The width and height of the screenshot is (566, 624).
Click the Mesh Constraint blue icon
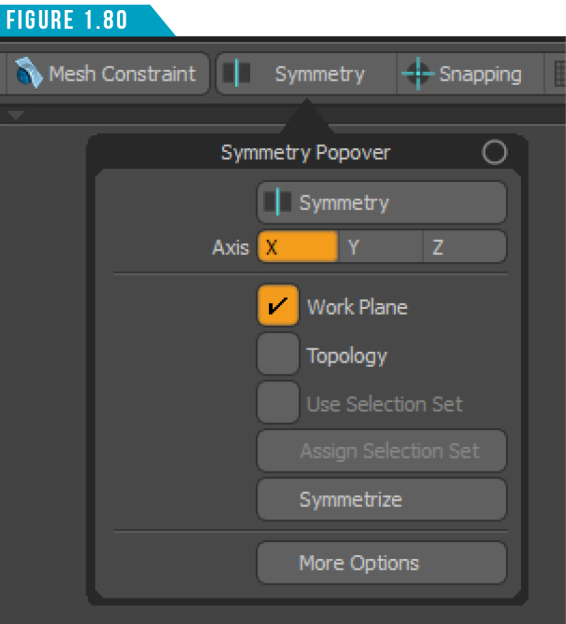click(x=28, y=73)
